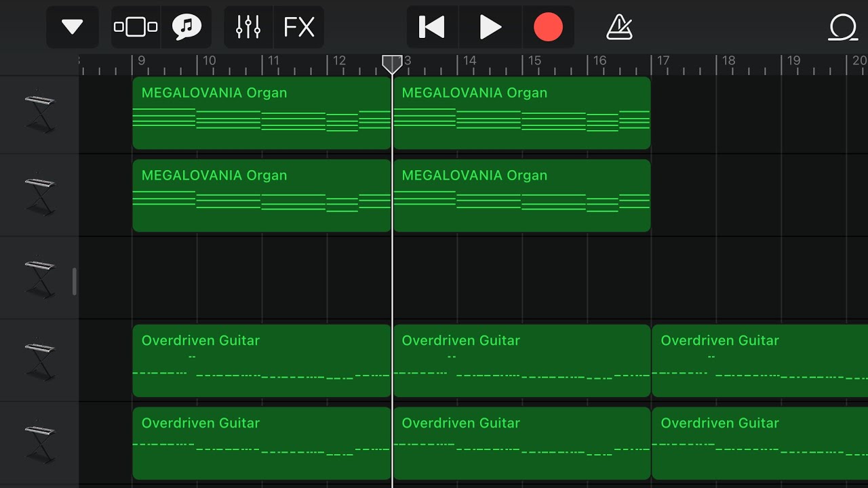Tap bar 18 on the ruler

[728, 61]
